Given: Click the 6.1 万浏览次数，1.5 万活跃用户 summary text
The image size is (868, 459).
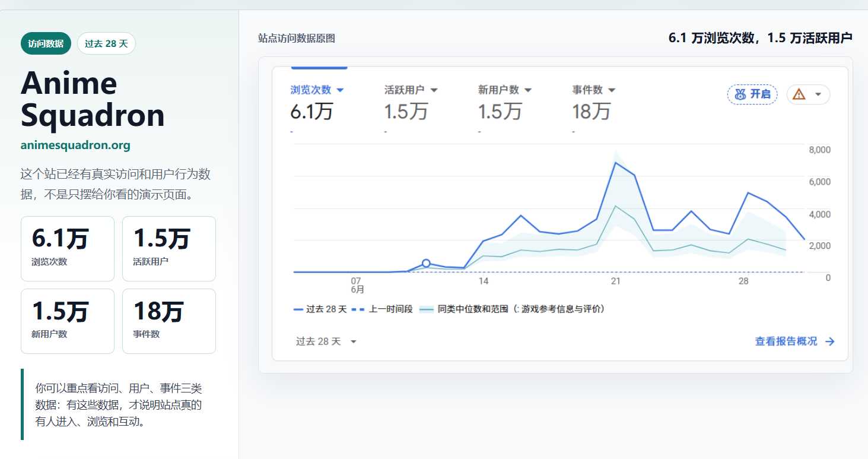Looking at the screenshot, I should coord(761,38).
